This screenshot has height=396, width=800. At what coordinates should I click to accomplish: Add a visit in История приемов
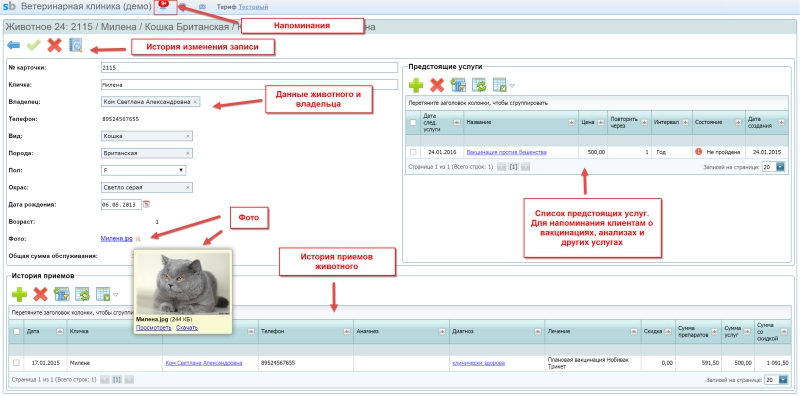click(x=19, y=294)
